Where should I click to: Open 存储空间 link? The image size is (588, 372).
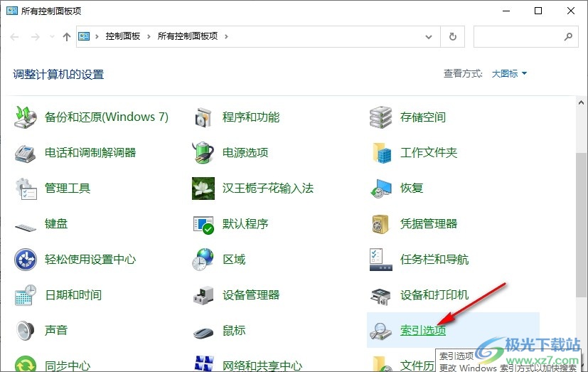423,117
